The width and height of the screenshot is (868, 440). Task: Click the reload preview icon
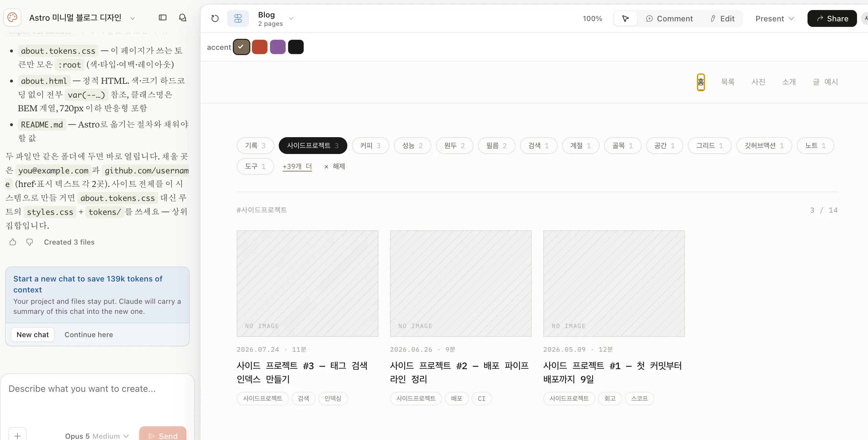pos(215,18)
